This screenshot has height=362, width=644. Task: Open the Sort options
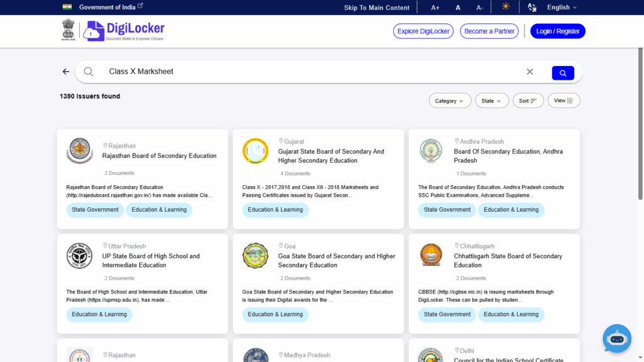[528, 101]
